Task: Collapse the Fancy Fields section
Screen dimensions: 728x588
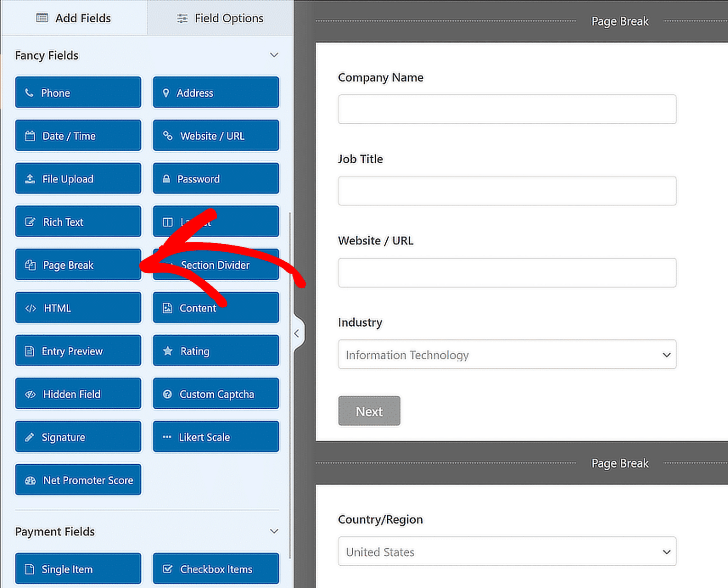Action: point(274,55)
